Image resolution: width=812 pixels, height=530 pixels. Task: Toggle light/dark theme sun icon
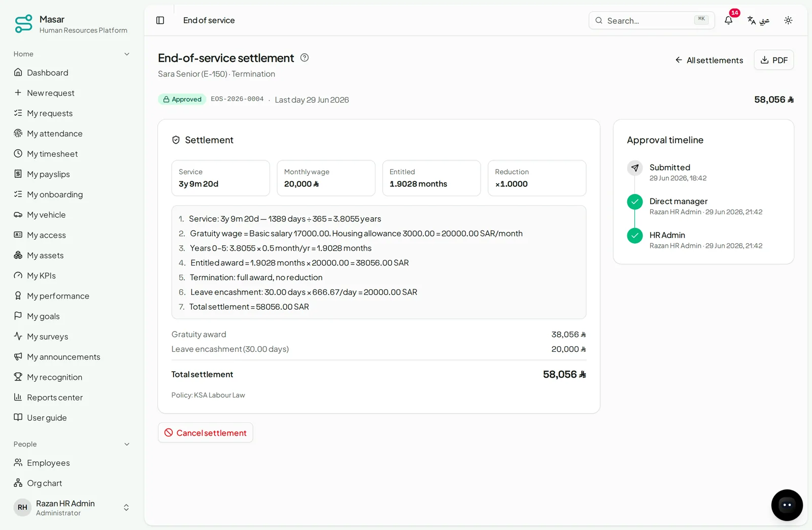788,20
